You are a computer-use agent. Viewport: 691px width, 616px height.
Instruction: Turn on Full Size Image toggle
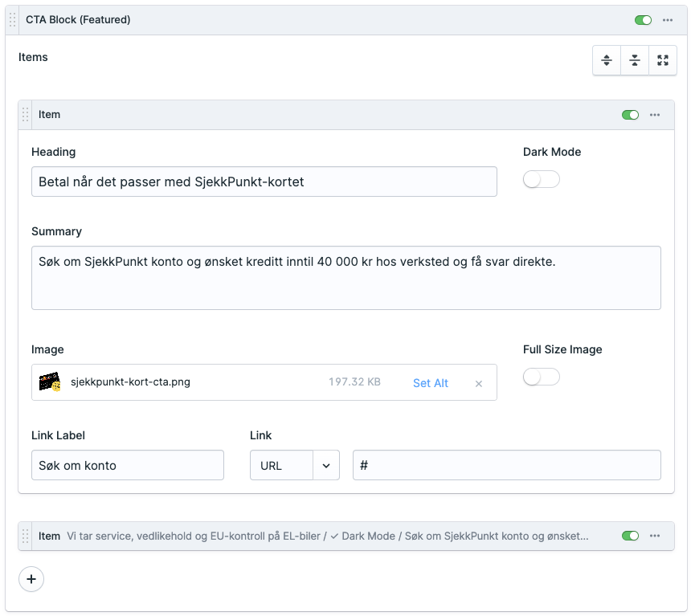[541, 377]
